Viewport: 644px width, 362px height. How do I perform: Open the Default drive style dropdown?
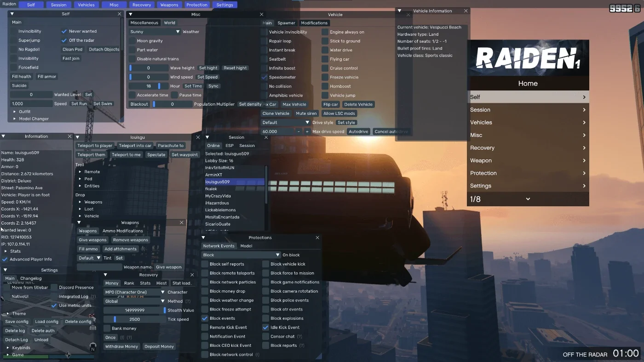(286, 123)
